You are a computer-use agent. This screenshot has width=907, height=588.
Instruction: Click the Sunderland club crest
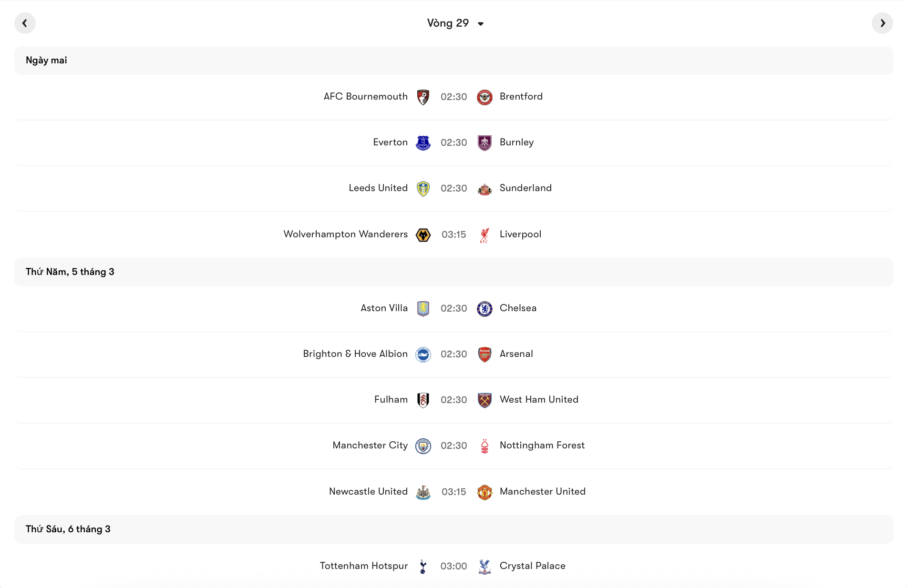484,188
